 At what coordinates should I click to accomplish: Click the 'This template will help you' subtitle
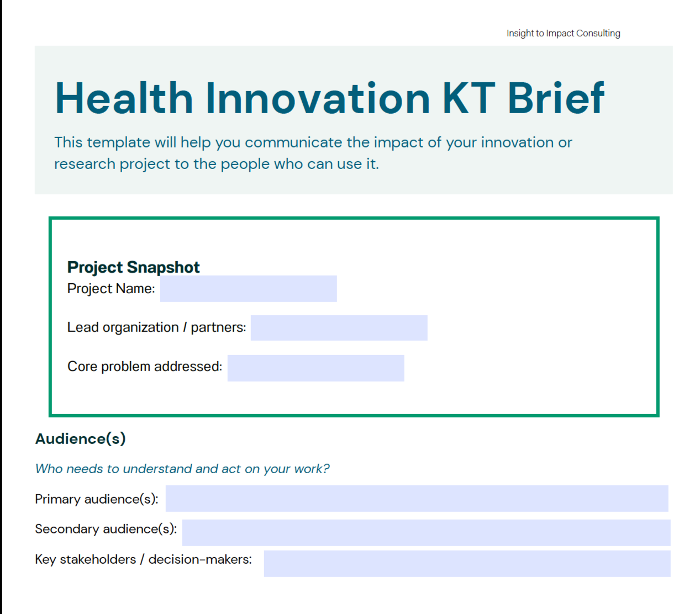pos(313,153)
